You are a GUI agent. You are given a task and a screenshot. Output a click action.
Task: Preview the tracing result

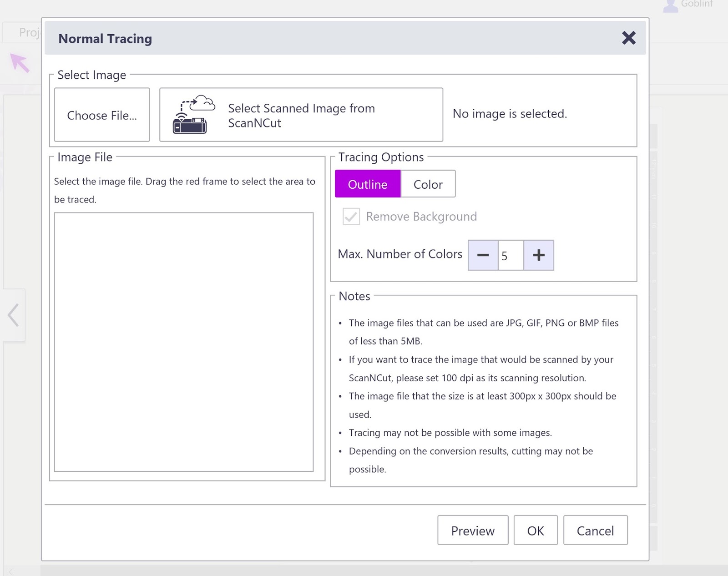(472, 531)
